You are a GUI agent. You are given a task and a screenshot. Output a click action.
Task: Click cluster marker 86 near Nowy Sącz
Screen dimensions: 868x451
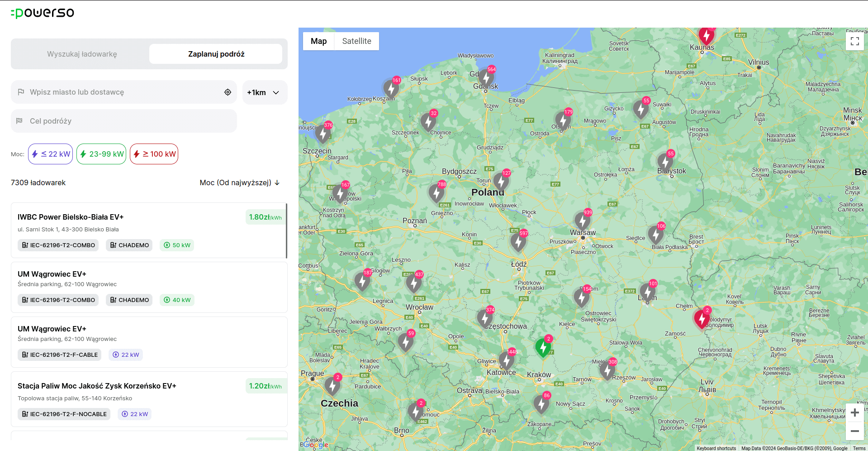coord(541,403)
